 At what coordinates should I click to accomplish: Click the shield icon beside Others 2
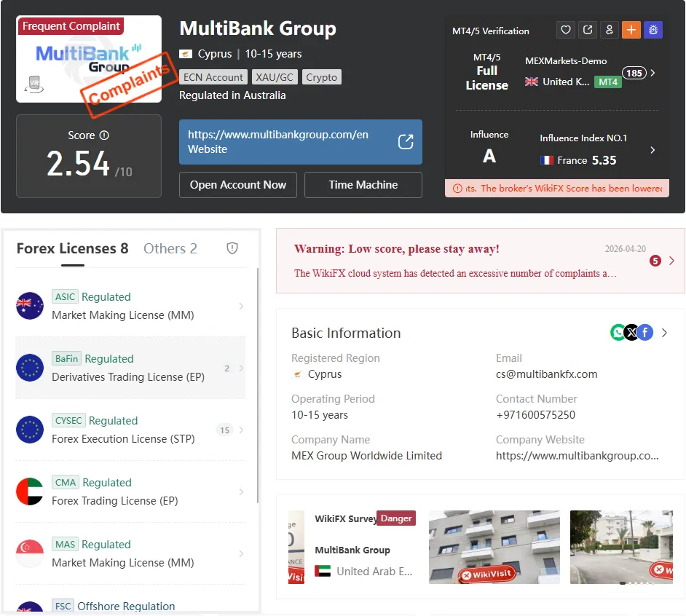[x=232, y=248]
